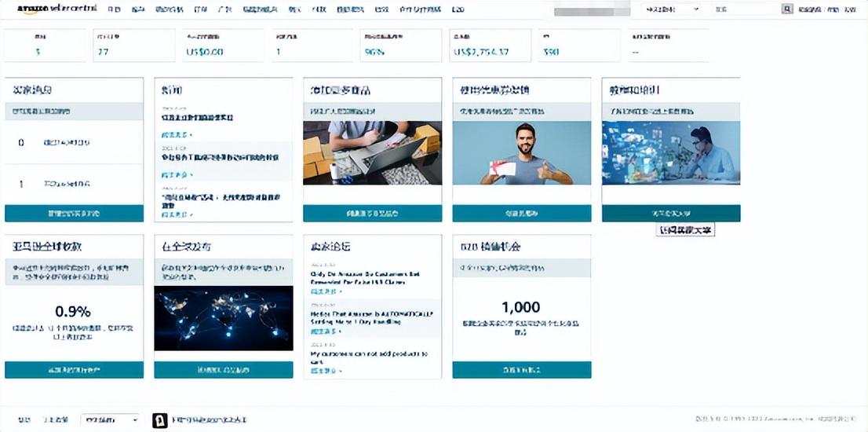Click the Seller University teal button on training card
Viewport: 868px width, 432px height.
(671, 213)
